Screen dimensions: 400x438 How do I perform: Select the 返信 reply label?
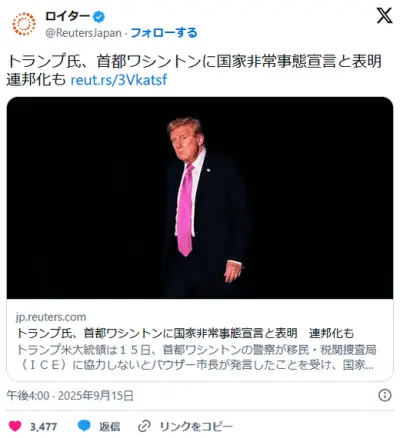(109, 426)
